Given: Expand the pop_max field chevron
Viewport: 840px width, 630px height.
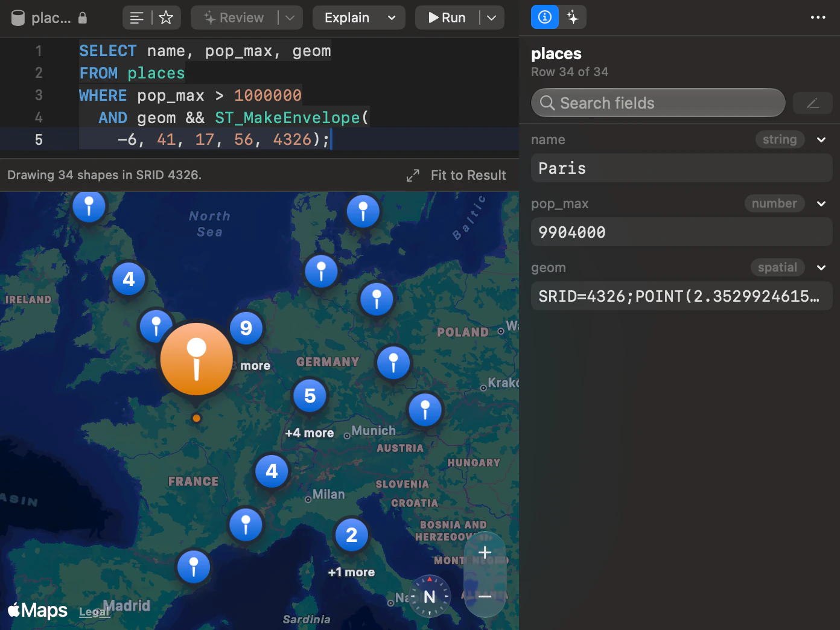Looking at the screenshot, I should click(x=821, y=203).
